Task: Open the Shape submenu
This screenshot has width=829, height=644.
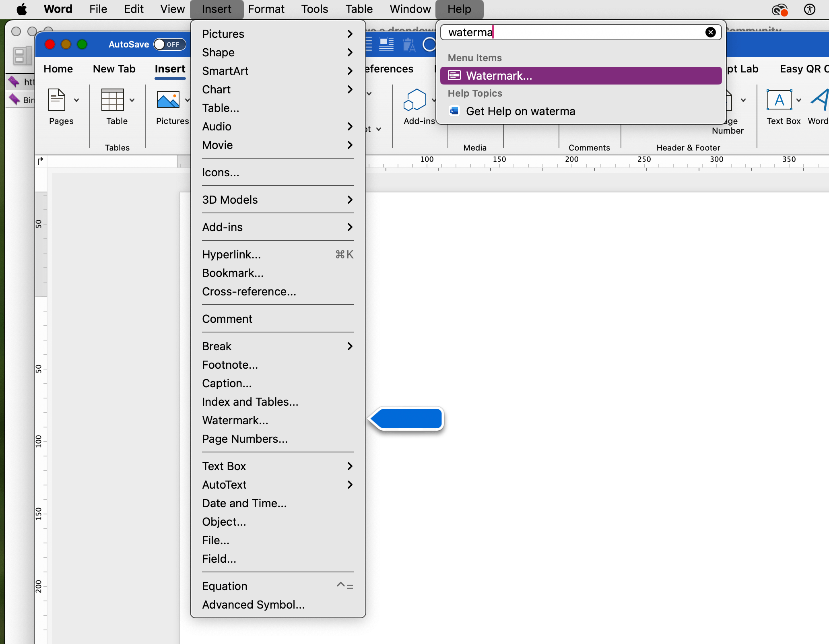Action: click(x=278, y=52)
